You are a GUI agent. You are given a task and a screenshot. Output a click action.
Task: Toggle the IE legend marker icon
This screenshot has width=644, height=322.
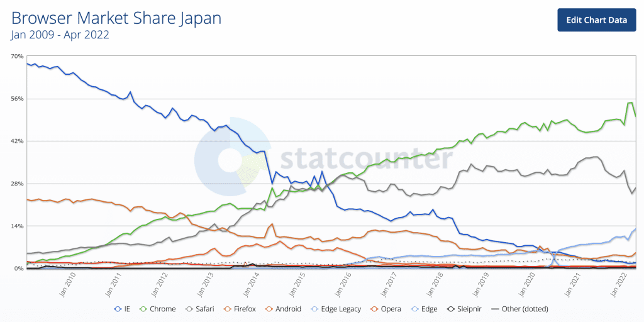point(118,309)
